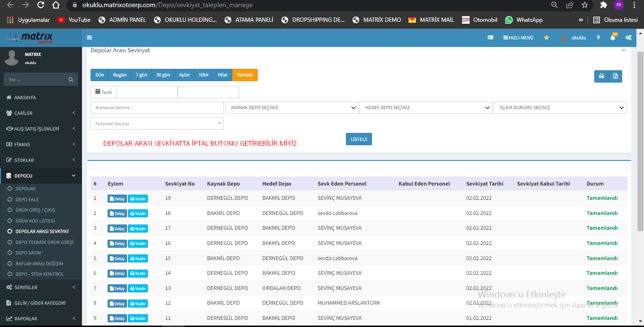Open the barcode icon in the header
Screen dimensions: 644x327
click(x=490, y=37)
